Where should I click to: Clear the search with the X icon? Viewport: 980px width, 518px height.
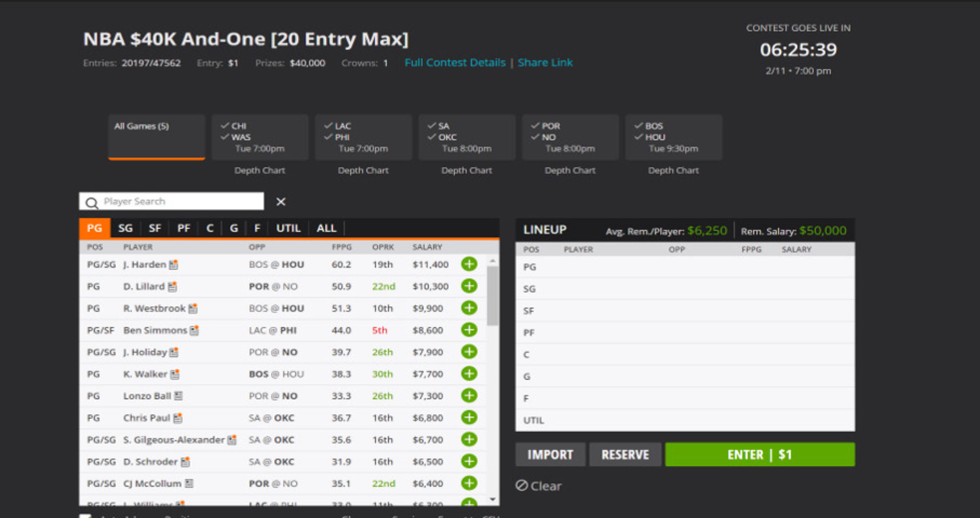281,202
